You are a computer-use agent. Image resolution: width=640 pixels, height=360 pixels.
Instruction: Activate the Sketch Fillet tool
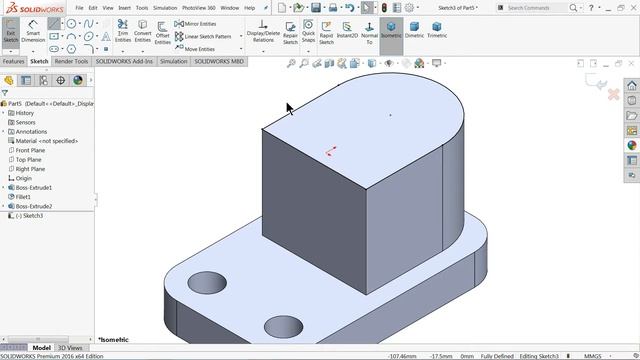point(89,49)
